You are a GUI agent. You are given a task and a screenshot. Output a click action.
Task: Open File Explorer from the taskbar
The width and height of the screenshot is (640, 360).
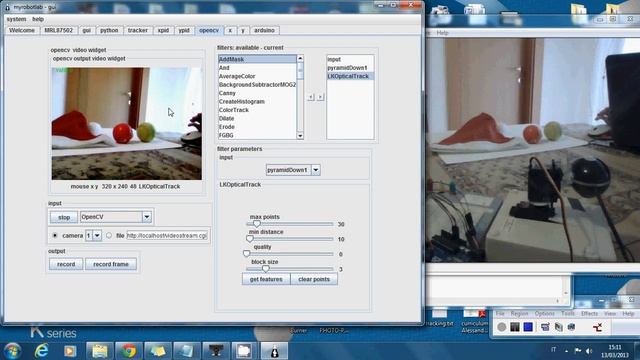(100, 351)
